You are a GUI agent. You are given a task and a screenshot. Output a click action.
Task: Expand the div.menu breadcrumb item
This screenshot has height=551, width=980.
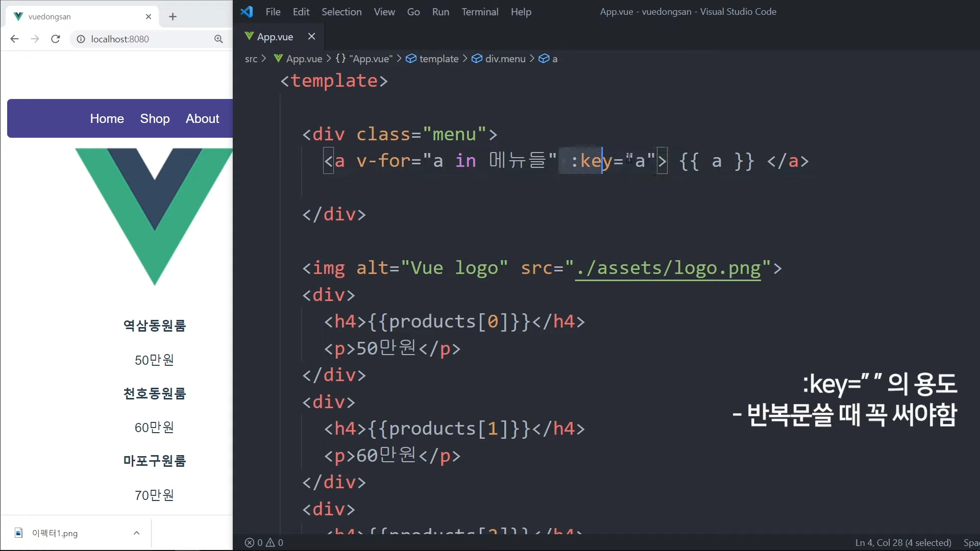504,59
